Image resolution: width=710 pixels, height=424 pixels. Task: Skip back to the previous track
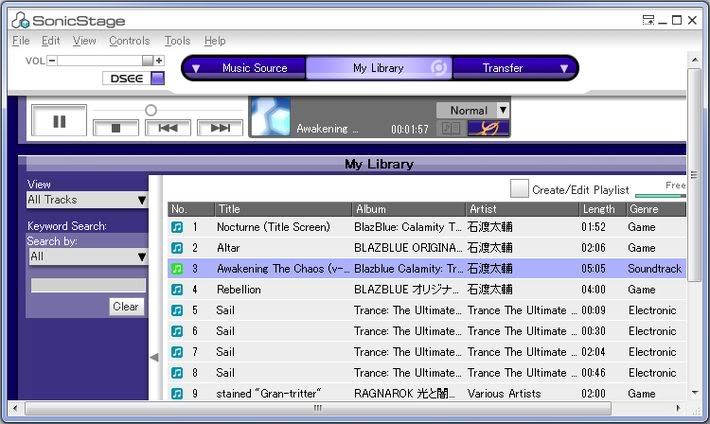point(168,128)
